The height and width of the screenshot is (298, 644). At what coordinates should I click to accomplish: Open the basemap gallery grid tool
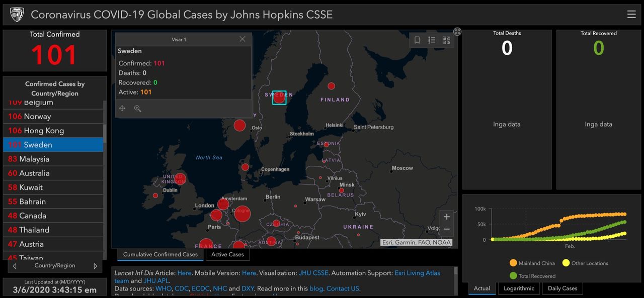tap(446, 40)
